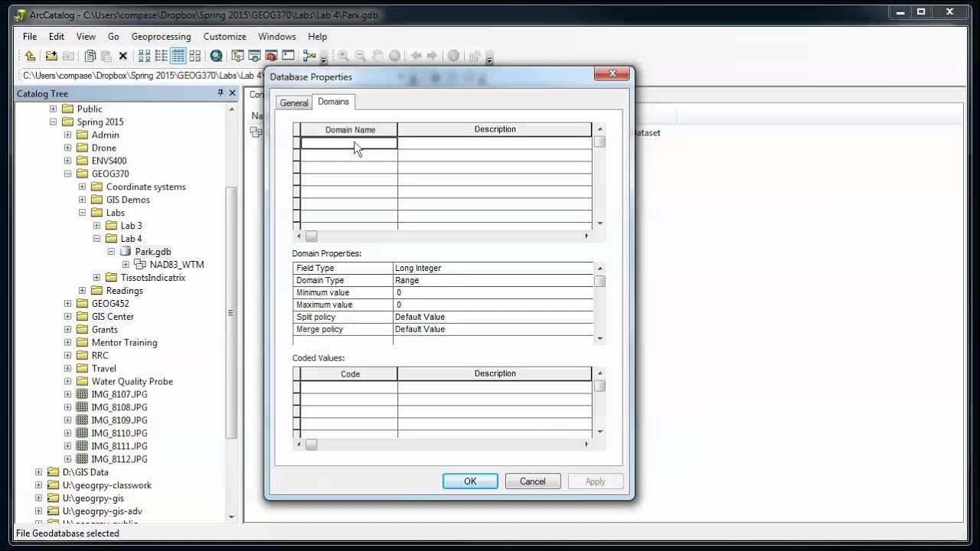The image size is (980, 551).
Task: Select the Pan hand tool
Action: click(x=377, y=56)
